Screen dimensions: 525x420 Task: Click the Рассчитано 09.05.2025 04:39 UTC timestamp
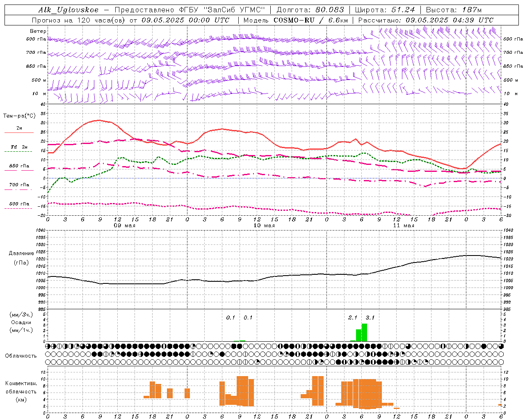click(x=426, y=20)
